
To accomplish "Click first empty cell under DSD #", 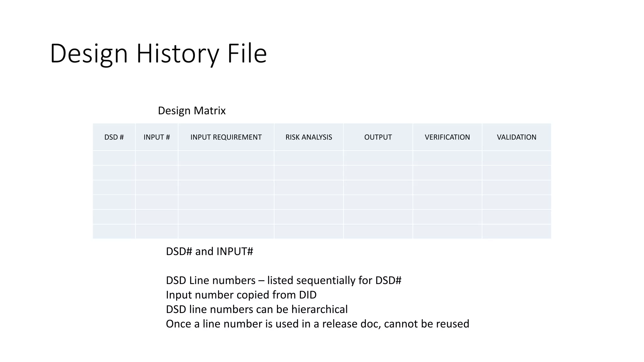I will pos(114,158).
